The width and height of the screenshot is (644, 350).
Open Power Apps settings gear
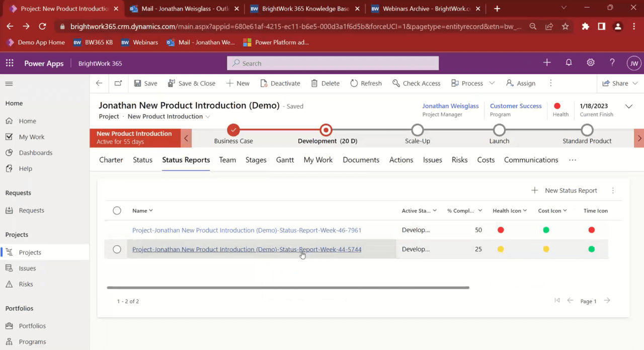point(590,63)
